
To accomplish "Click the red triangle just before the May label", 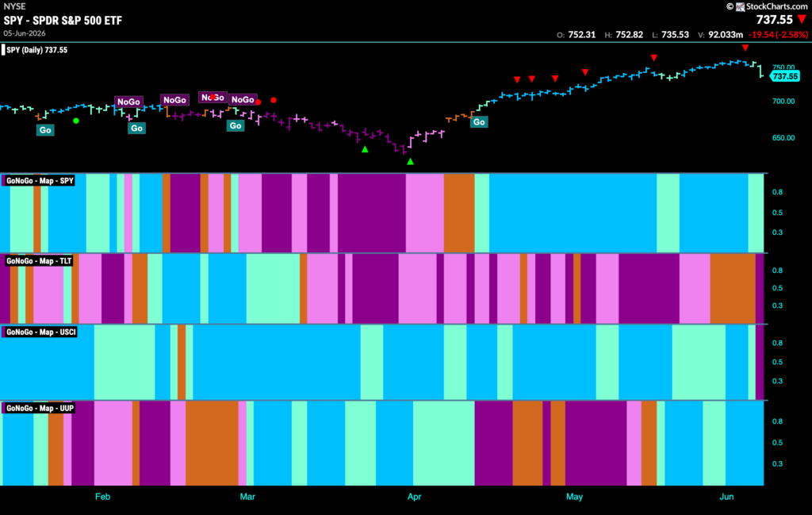I will pyautogui.click(x=555, y=79).
